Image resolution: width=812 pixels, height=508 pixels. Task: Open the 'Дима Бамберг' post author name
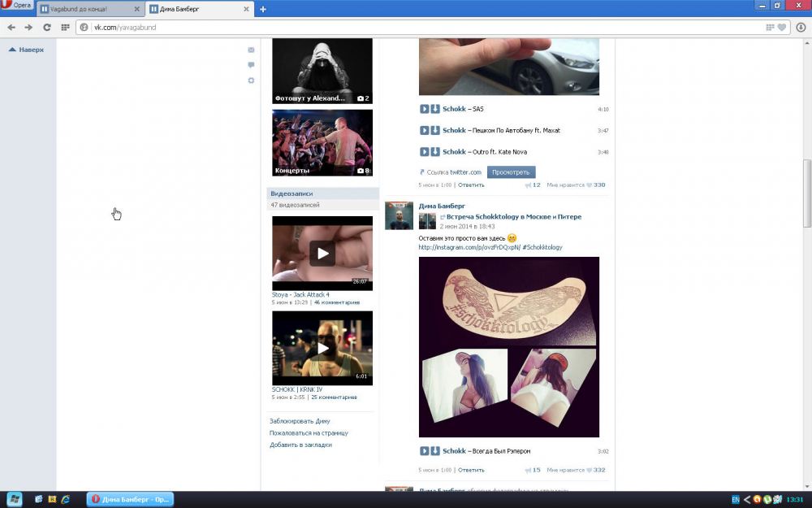point(442,206)
